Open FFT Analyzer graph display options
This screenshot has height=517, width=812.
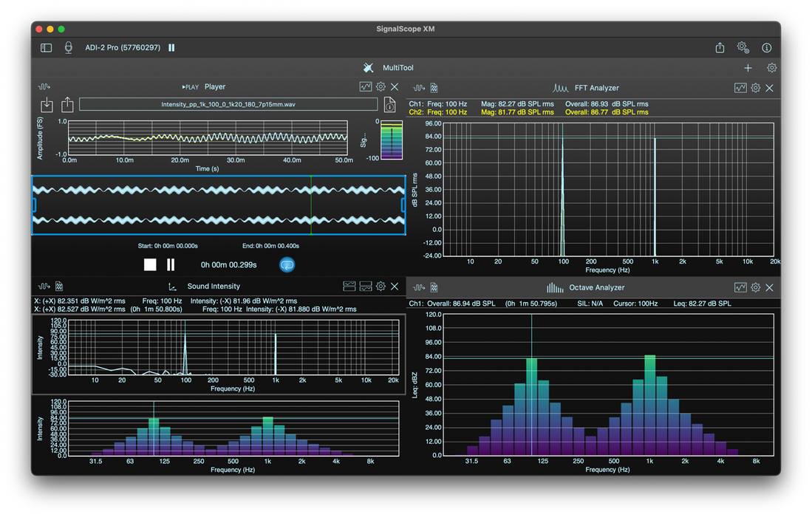740,88
